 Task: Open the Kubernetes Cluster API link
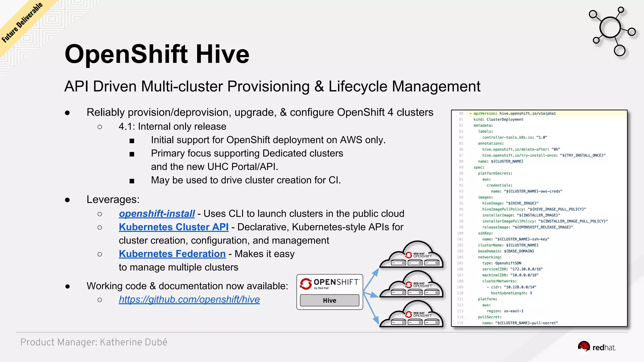(x=174, y=227)
